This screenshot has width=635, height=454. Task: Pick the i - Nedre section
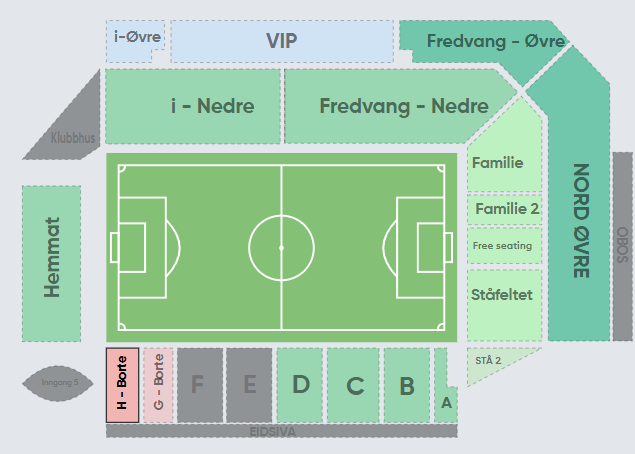[193, 106]
